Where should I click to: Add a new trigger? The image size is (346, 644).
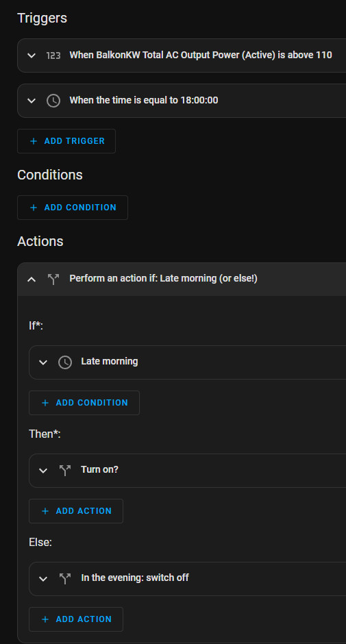[66, 141]
